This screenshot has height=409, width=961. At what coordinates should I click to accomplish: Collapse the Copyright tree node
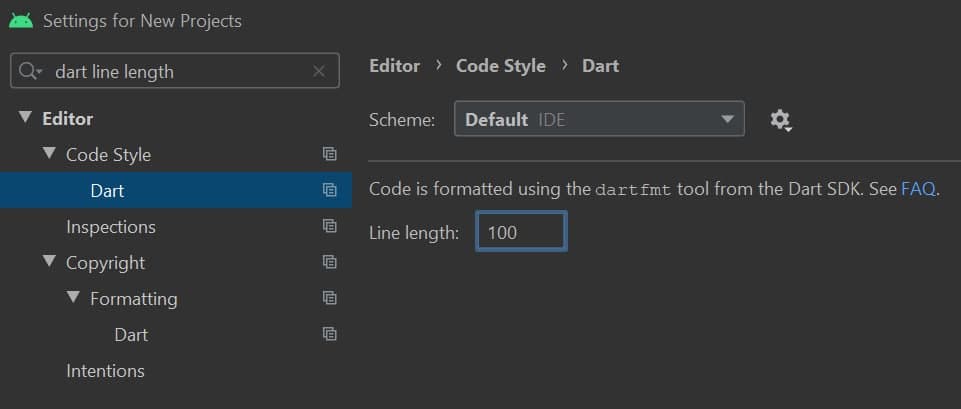coord(49,263)
